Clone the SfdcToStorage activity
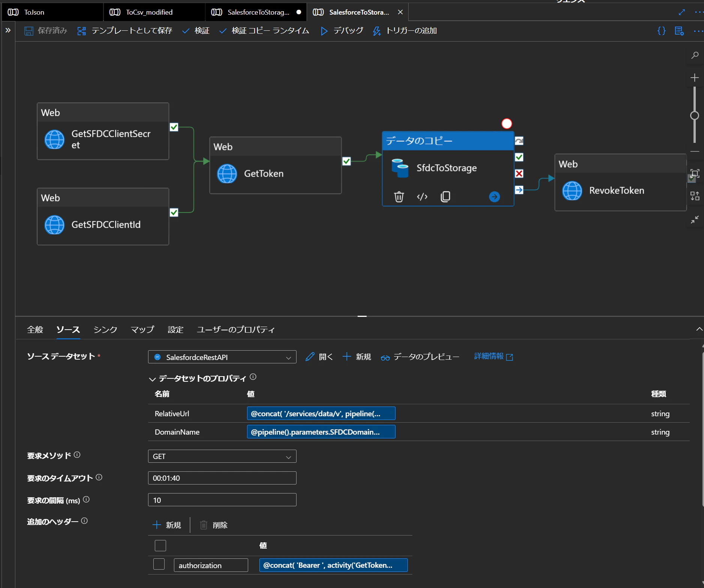The height and width of the screenshot is (588, 704). tap(445, 196)
